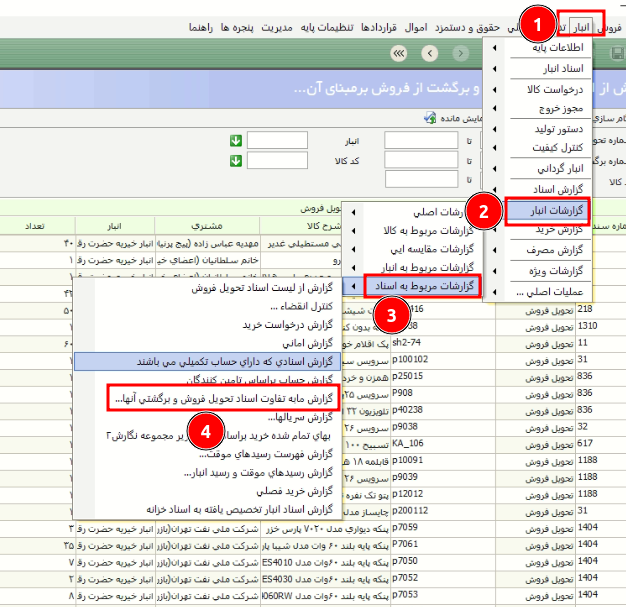The image size is (626, 607).
Task: Choose گزارش خرید فصلی menu item
Action: point(207,491)
